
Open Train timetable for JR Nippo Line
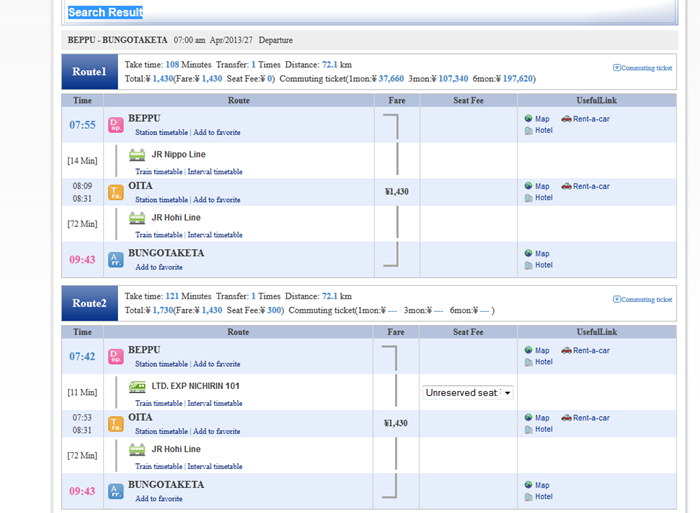[x=159, y=171]
